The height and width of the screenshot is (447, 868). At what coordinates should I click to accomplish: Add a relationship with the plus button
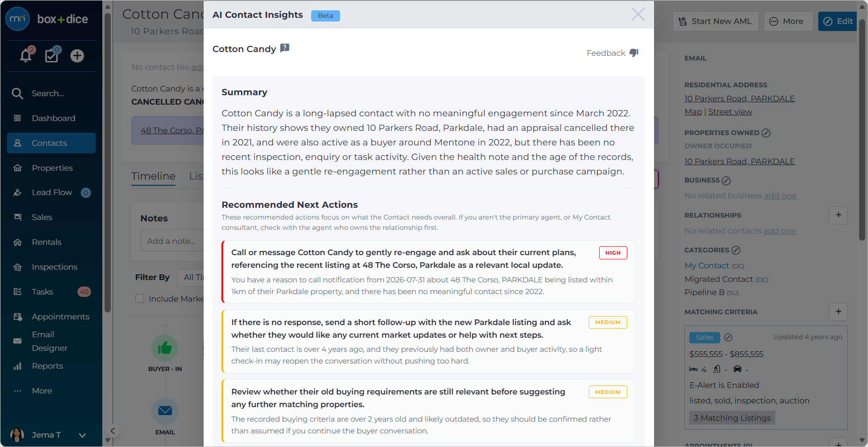coord(838,215)
